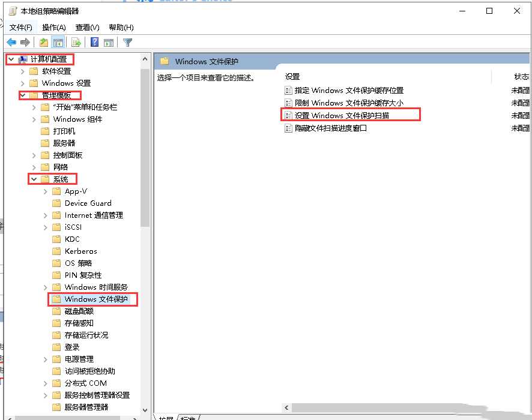Expand the "开始"菜单和任务栏 node

pyautogui.click(x=34, y=107)
